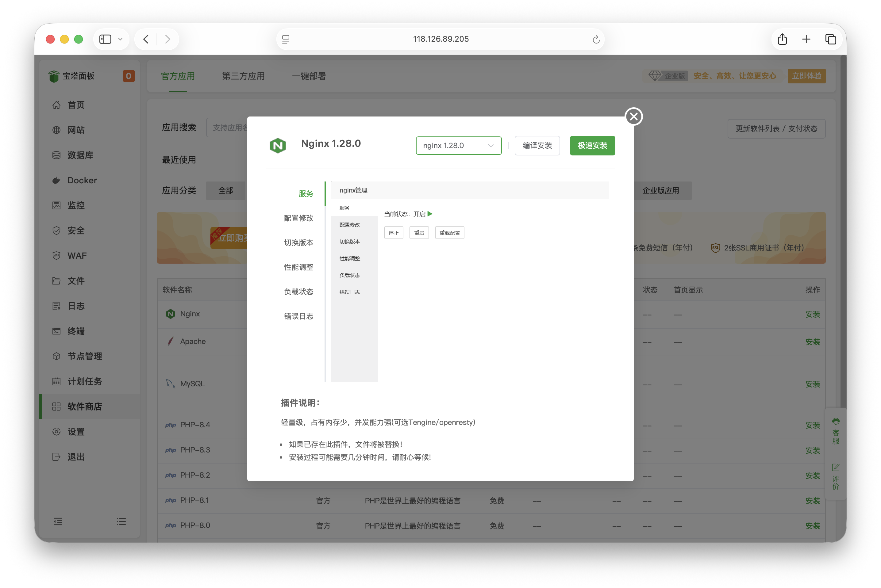Switch to the 错误日志 tab in the dialog
Viewport: 881px width, 588px height.
(349, 292)
